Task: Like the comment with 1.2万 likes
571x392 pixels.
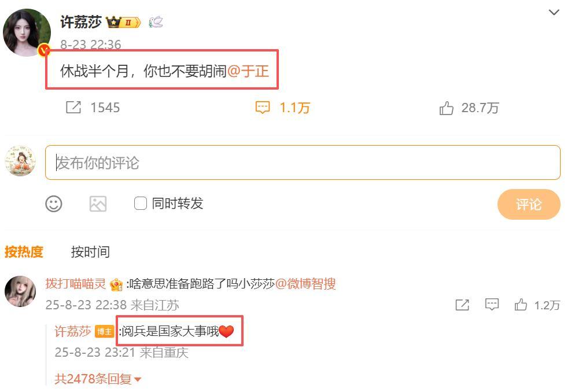Action: coord(521,305)
